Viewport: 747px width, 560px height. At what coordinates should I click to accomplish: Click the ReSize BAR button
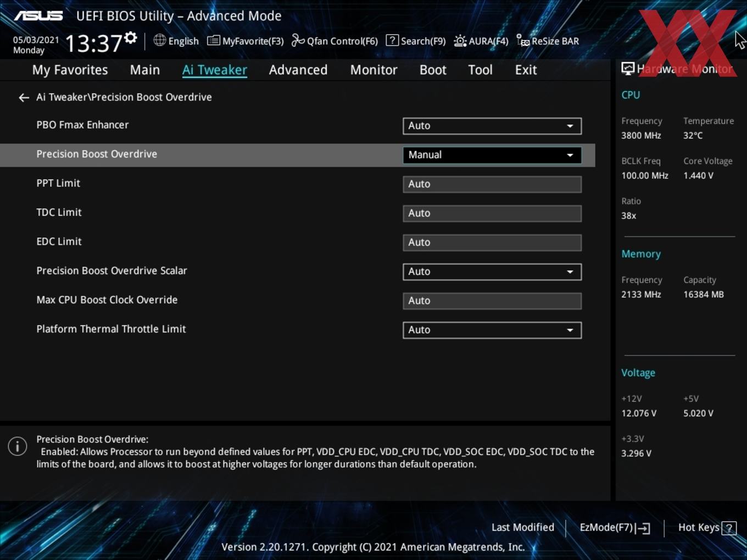point(548,41)
